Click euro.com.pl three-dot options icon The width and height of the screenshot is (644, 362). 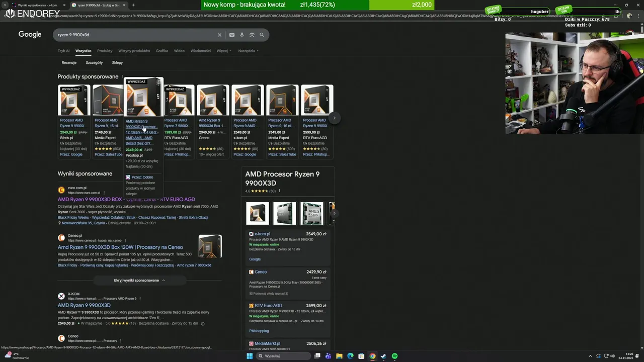[x=105, y=193]
